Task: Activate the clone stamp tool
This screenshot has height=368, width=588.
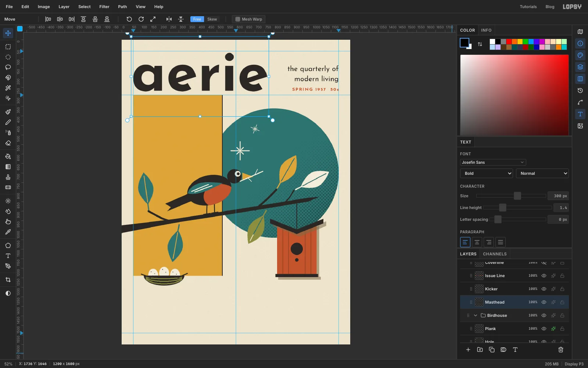Action: pos(8,177)
